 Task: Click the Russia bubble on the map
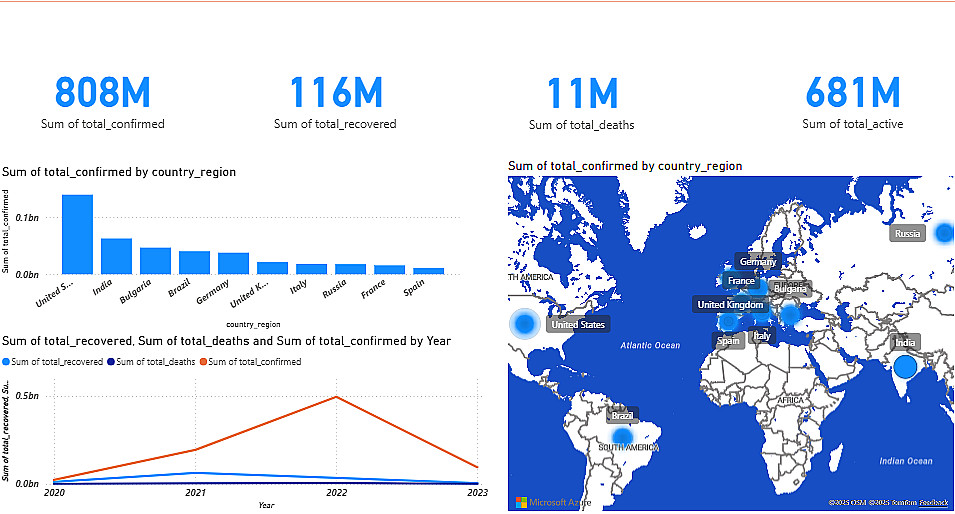tap(944, 233)
